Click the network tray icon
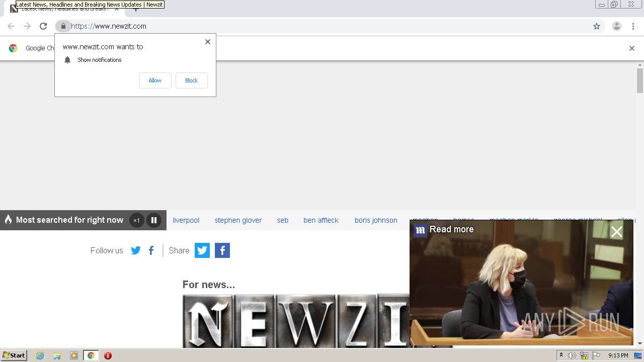This screenshot has width=644, height=362. click(584, 355)
